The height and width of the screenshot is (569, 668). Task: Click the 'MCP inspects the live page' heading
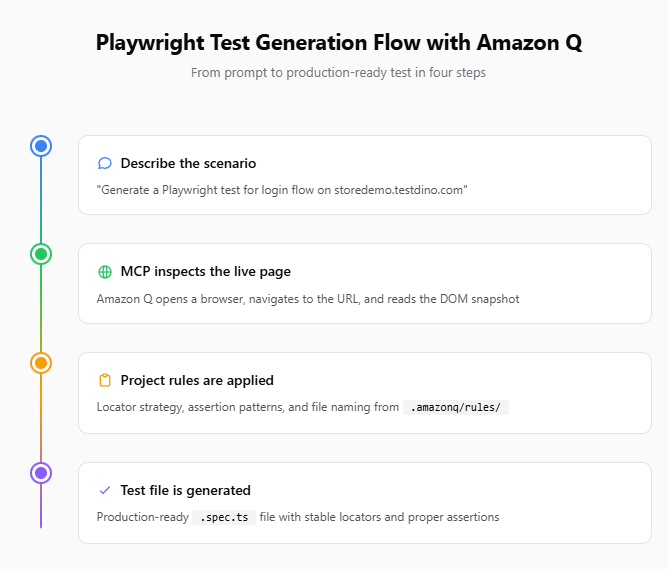[205, 272]
